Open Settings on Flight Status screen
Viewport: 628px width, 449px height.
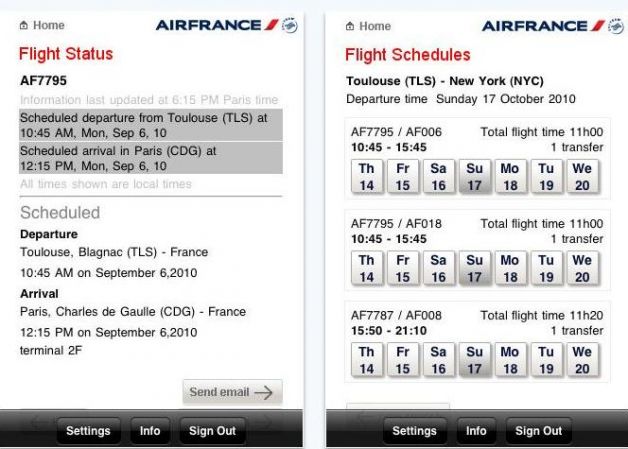[x=88, y=431]
